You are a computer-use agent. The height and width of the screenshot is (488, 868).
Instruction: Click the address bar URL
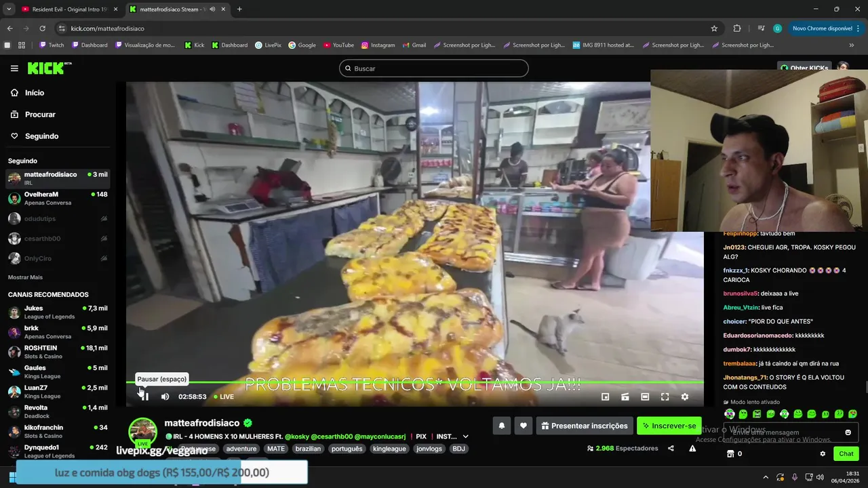(107, 28)
